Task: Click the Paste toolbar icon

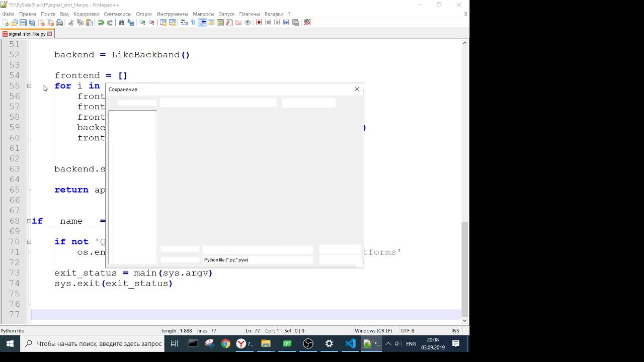Action: point(89,22)
